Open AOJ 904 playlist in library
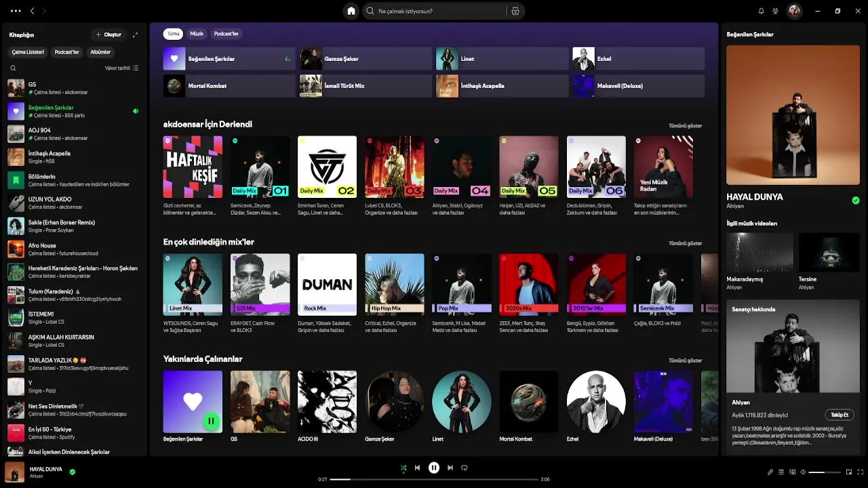Image resolution: width=868 pixels, height=488 pixels. 74,134
